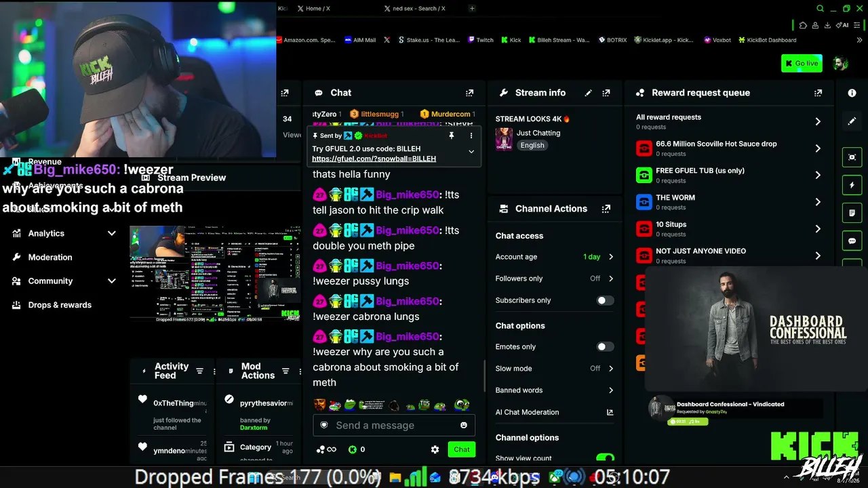This screenshot has width=868, height=488.
Task: Expand the Analytics sidebar section
Action: [x=112, y=233]
